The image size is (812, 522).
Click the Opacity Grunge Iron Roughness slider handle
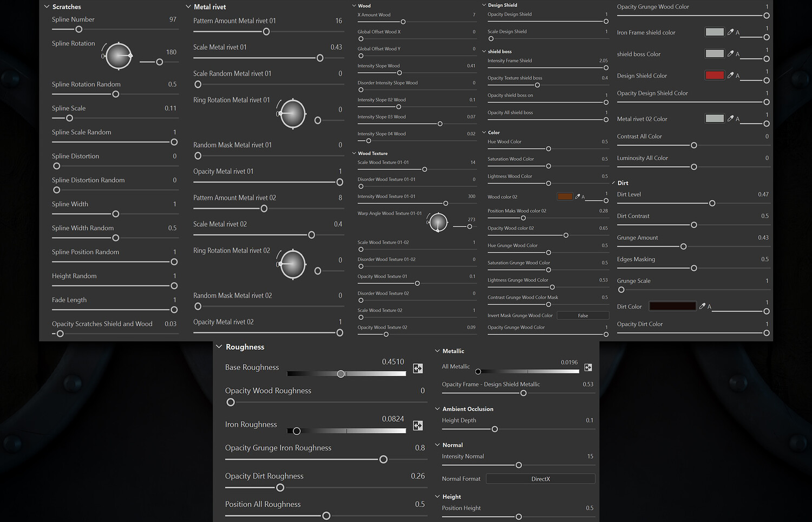tap(383, 459)
